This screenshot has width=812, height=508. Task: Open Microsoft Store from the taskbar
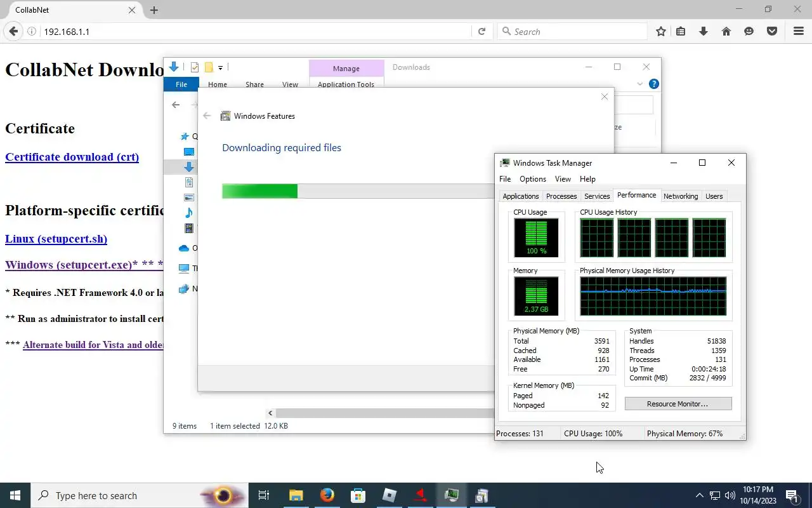tap(358, 495)
